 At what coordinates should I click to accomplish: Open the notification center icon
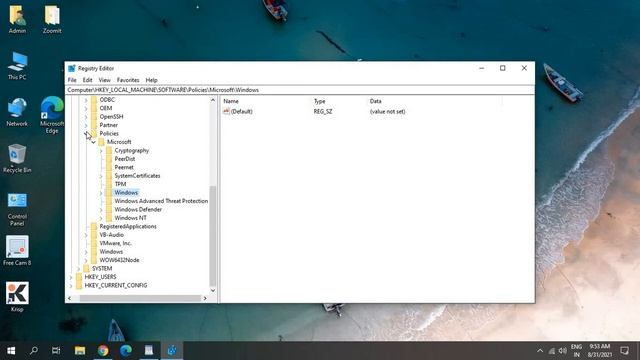click(x=624, y=351)
